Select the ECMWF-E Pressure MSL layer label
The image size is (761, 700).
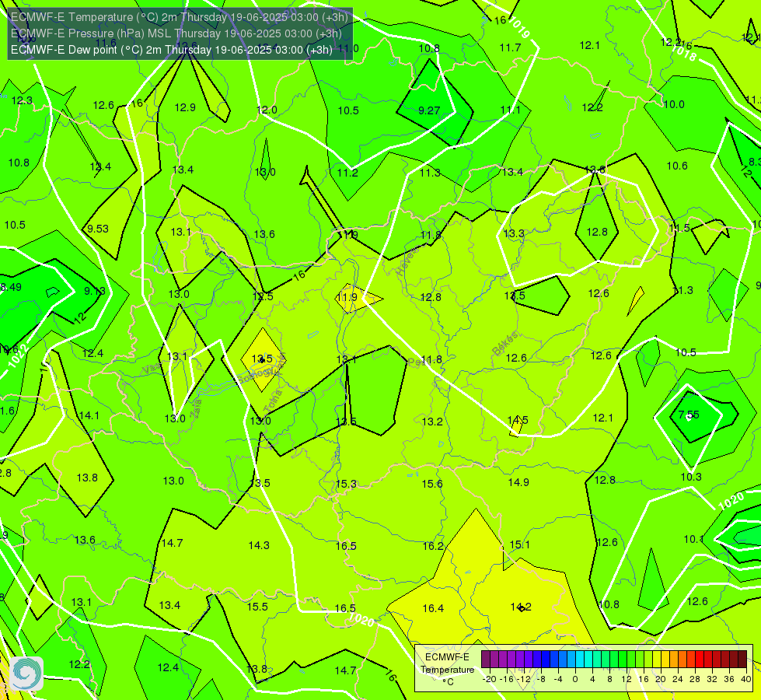pyautogui.click(x=176, y=33)
